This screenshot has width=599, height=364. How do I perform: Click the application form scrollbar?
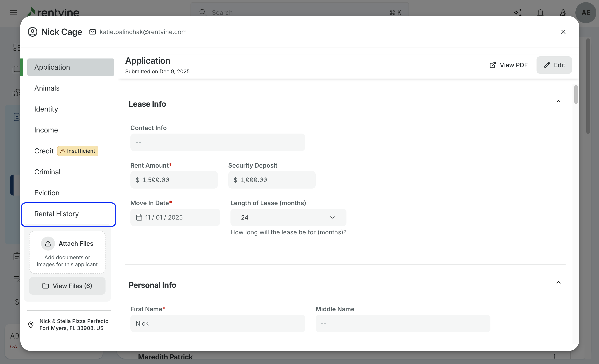(576, 94)
